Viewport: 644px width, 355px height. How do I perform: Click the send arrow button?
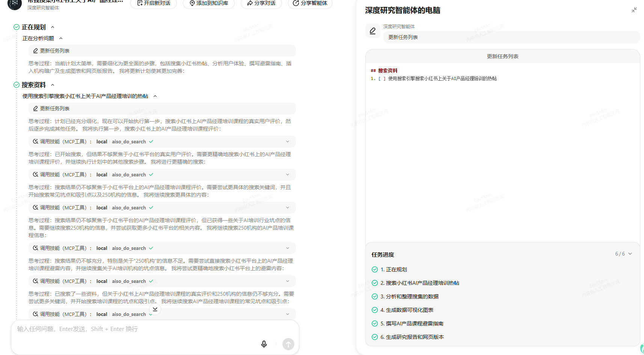tap(288, 344)
